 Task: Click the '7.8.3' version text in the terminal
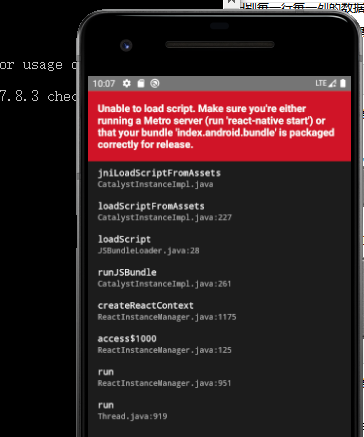[19, 96]
